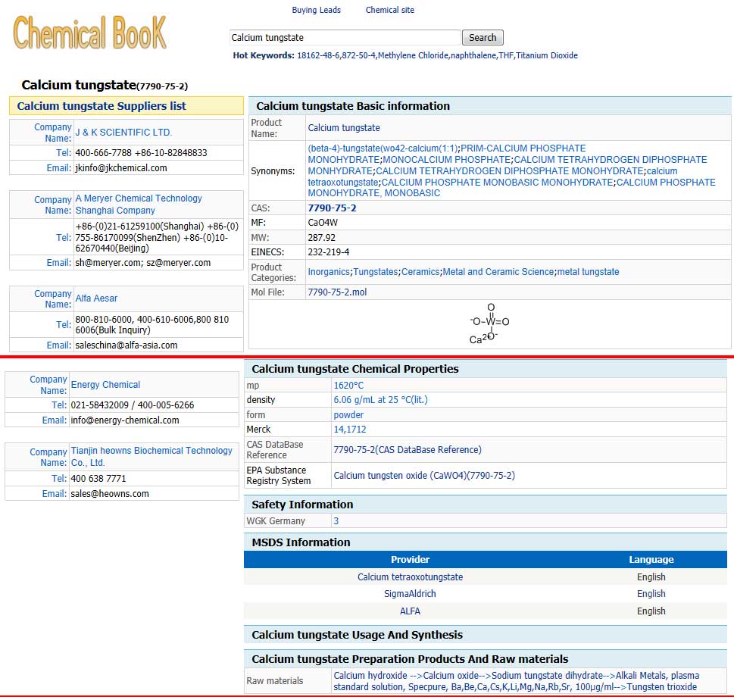Image resolution: width=734 pixels, height=700 pixels.
Task: Open the SigmaAldrich MSDS provider
Action: tap(410, 594)
